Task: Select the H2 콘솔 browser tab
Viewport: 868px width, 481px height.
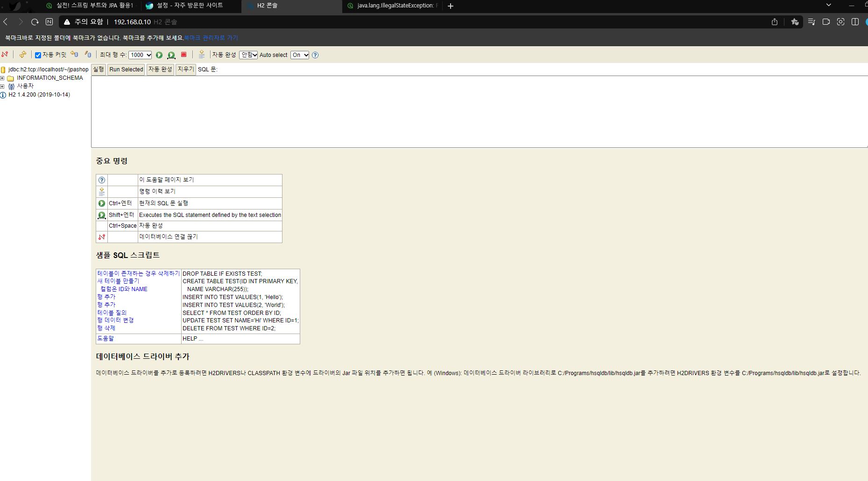Action: coord(292,6)
